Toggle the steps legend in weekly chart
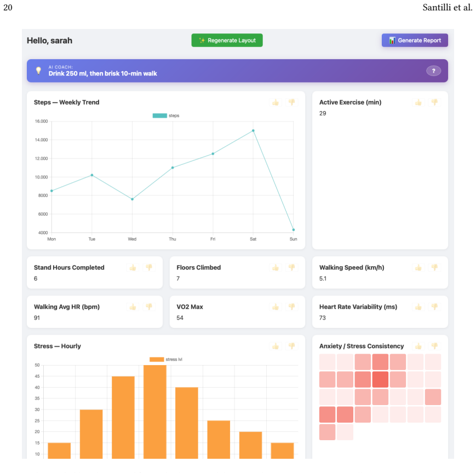 click(x=166, y=116)
